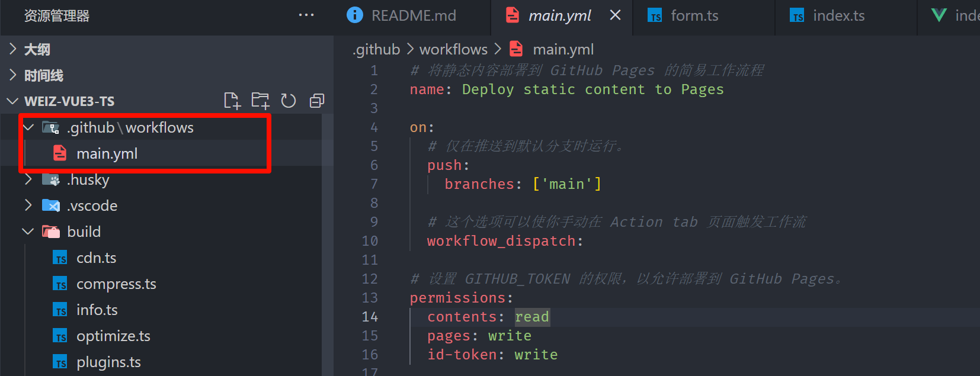
Task: Open info.ts file
Action: click(x=97, y=310)
